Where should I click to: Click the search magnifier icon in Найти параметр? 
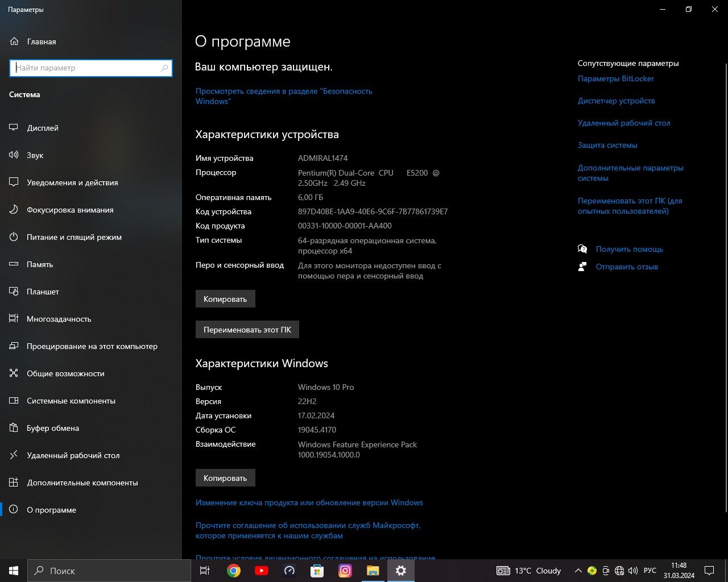[164, 68]
